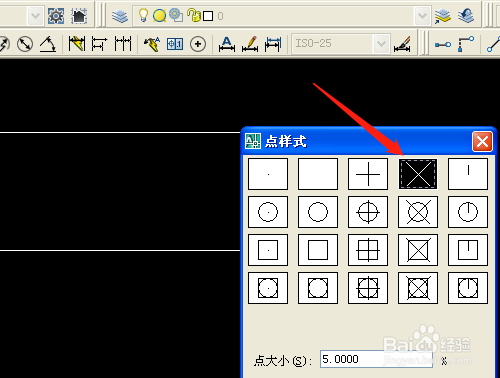Select the Center Mark tool

[x=198, y=44]
